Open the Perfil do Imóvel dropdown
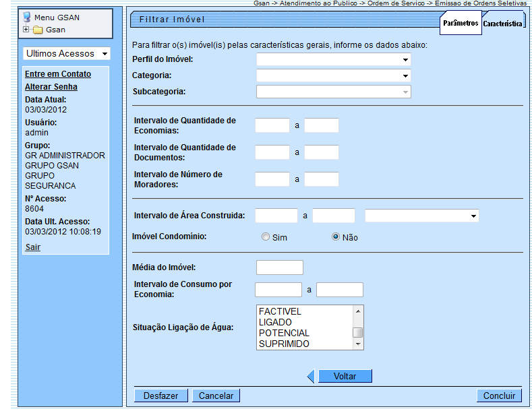The width and height of the screenshot is (532, 411). point(333,59)
